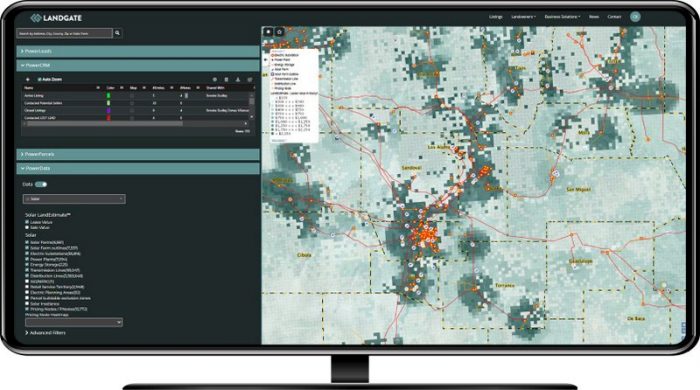The image size is (700, 390).
Task: Toggle the Data switch in PowerData
Action: point(41,184)
